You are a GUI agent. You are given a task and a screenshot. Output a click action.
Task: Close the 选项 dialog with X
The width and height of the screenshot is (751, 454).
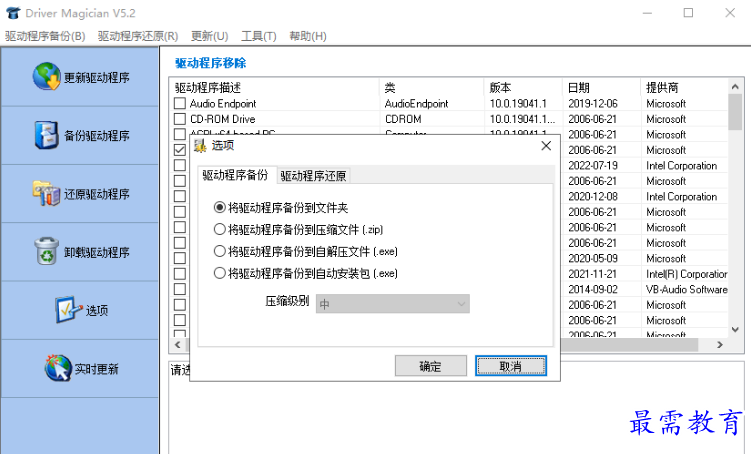546,146
